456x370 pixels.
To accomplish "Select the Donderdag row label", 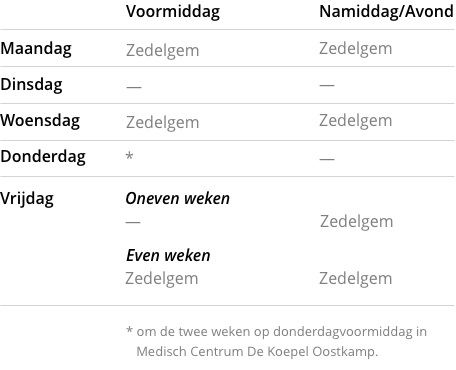I will pyautogui.click(x=43, y=156).
